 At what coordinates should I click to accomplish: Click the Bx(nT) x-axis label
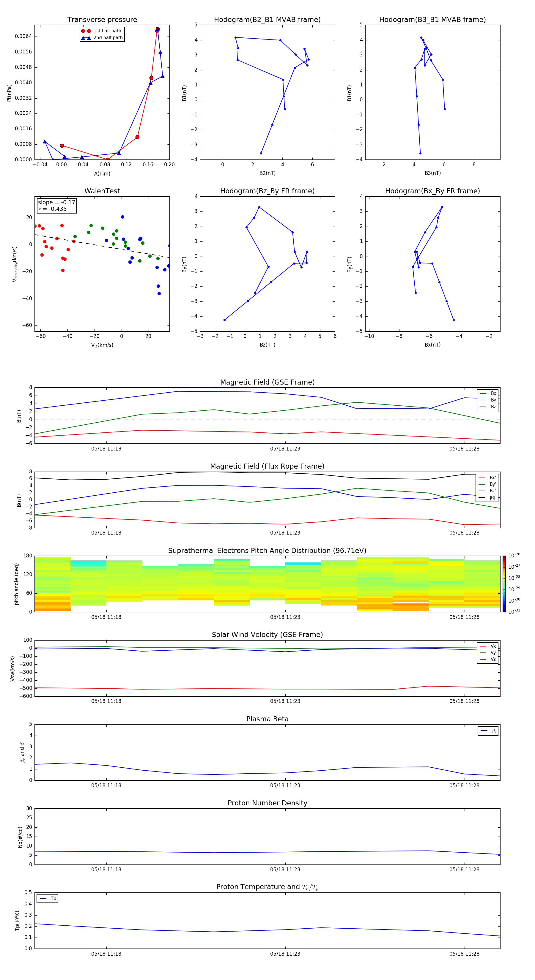click(x=432, y=345)
